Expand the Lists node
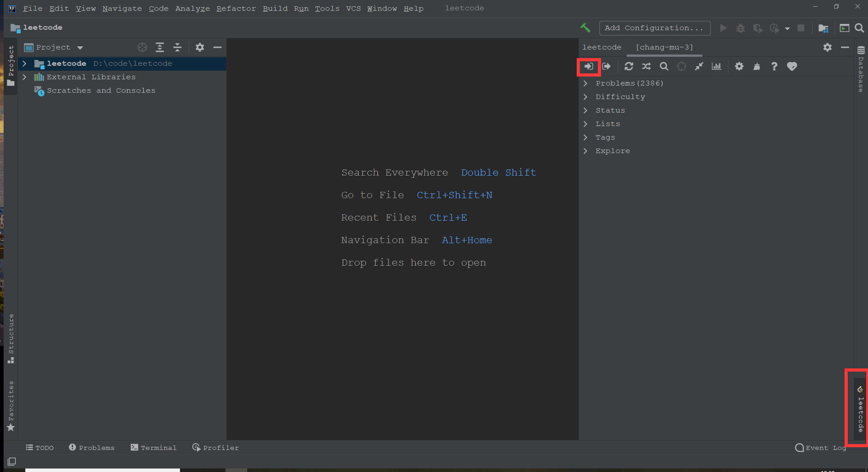Screen dimensions: 868x472 coord(586,124)
